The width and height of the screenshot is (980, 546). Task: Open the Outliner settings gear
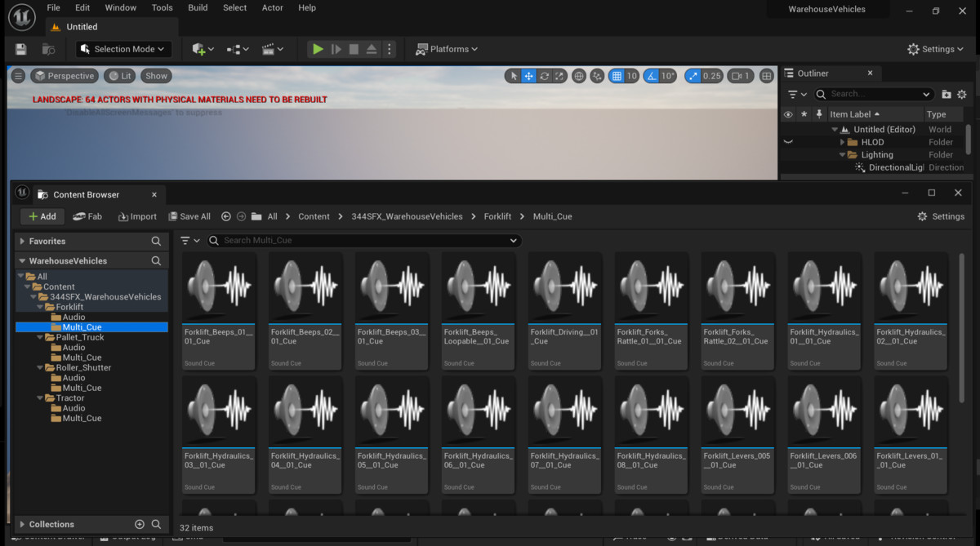click(962, 94)
